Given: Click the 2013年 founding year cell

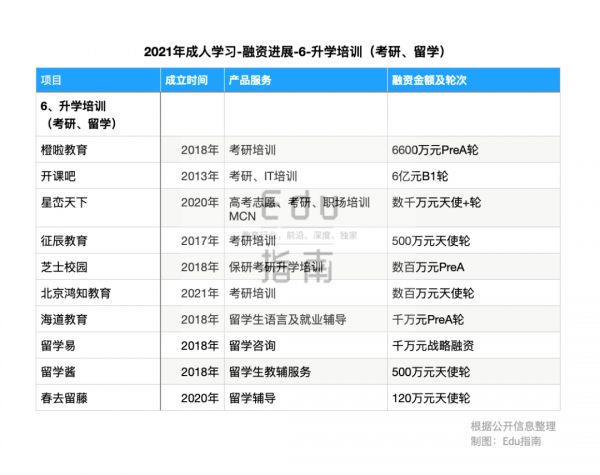Looking at the screenshot, I should pyautogui.click(x=199, y=176).
